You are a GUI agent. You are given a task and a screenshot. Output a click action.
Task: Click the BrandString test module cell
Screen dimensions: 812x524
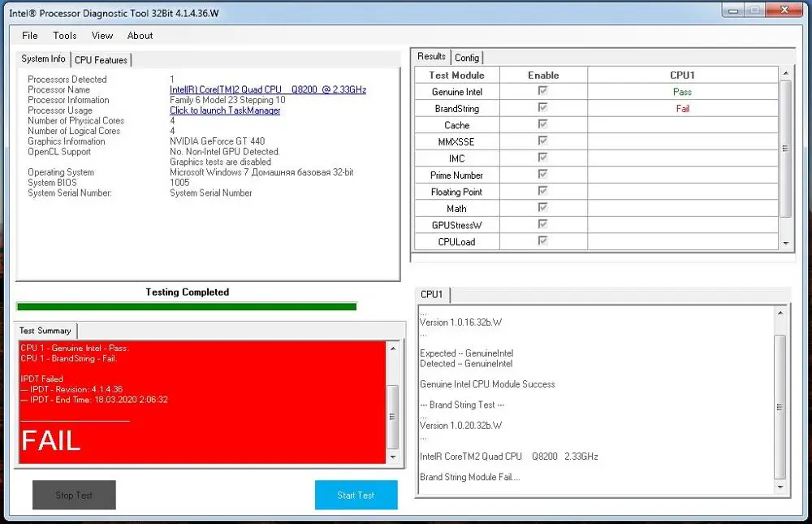tap(456, 108)
